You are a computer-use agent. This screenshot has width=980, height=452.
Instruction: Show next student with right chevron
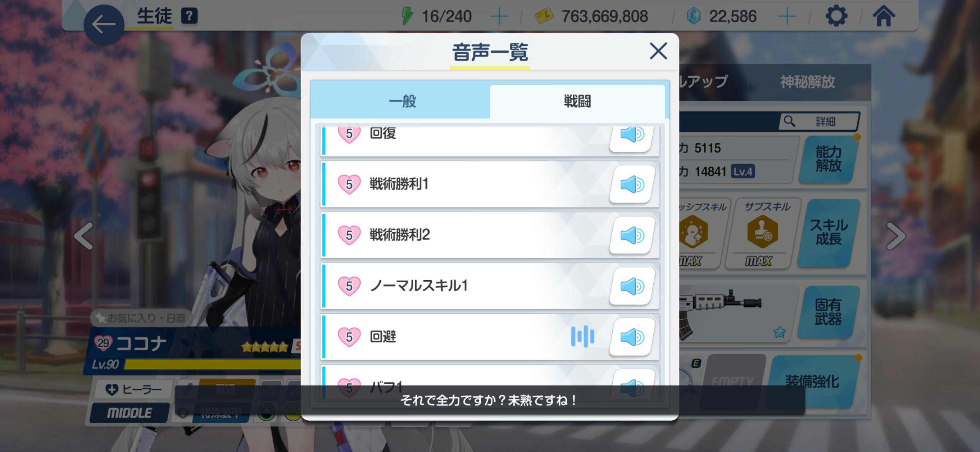click(x=896, y=236)
